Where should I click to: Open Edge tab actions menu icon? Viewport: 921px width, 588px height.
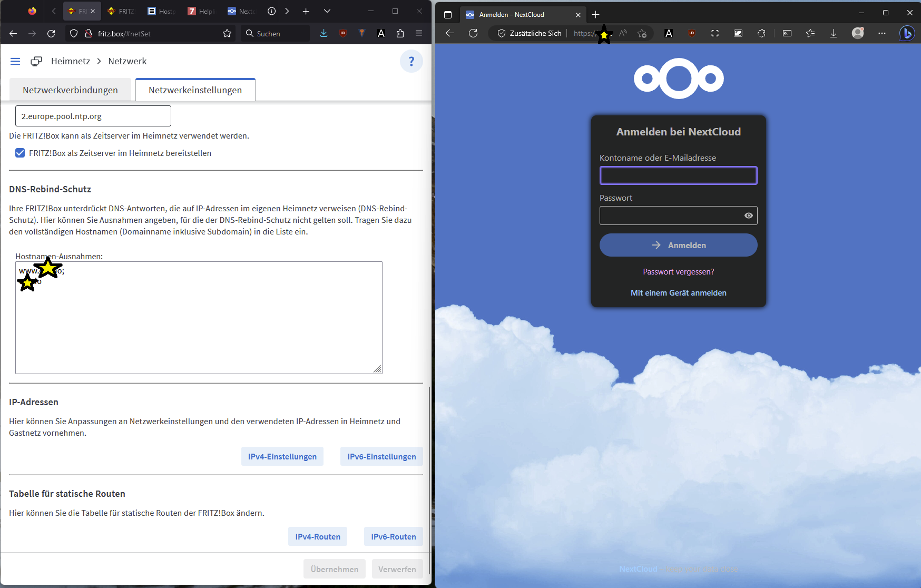pos(448,15)
